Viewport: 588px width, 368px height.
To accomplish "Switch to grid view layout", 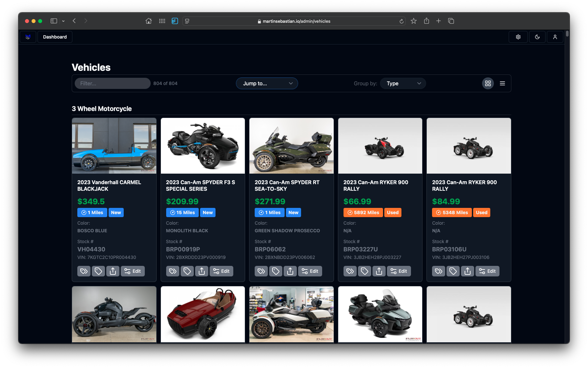I will click(x=488, y=83).
